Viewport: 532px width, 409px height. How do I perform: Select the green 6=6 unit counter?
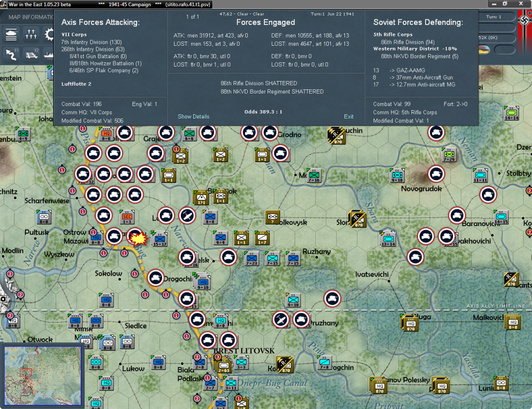pos(189,134)
